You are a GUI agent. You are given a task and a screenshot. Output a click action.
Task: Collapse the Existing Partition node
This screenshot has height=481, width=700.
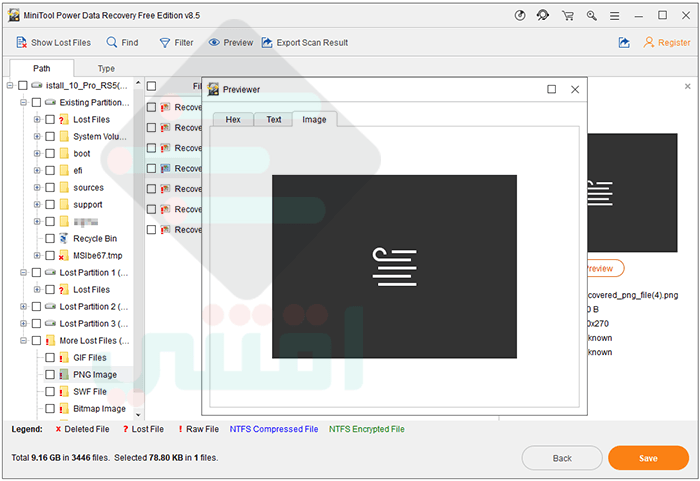point(24,103)
